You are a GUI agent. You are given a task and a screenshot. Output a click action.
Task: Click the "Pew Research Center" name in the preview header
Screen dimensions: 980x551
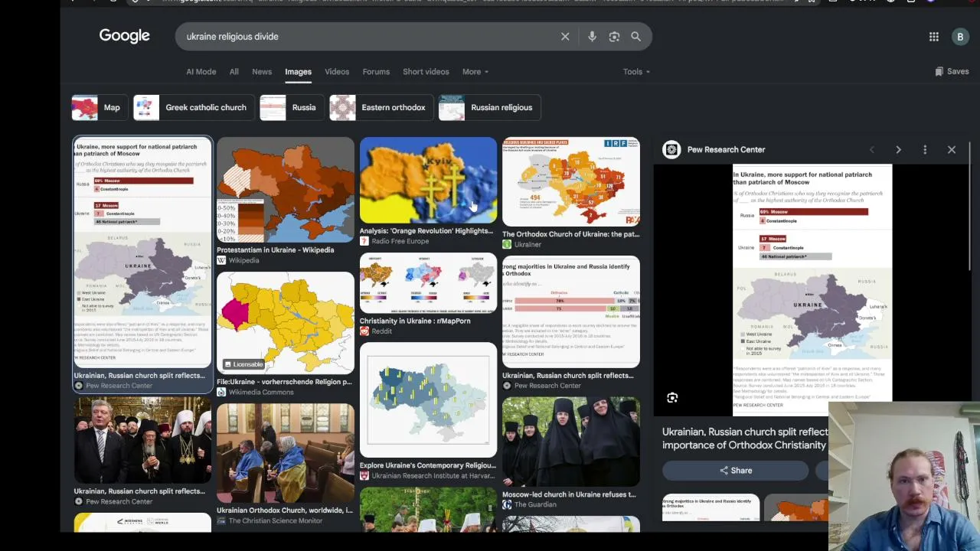click(x=726, y=150)
